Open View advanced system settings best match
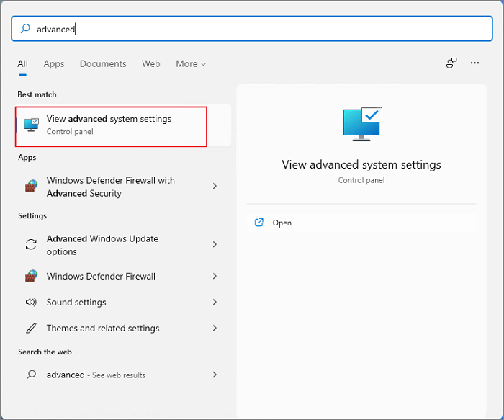 coord(112,125)
